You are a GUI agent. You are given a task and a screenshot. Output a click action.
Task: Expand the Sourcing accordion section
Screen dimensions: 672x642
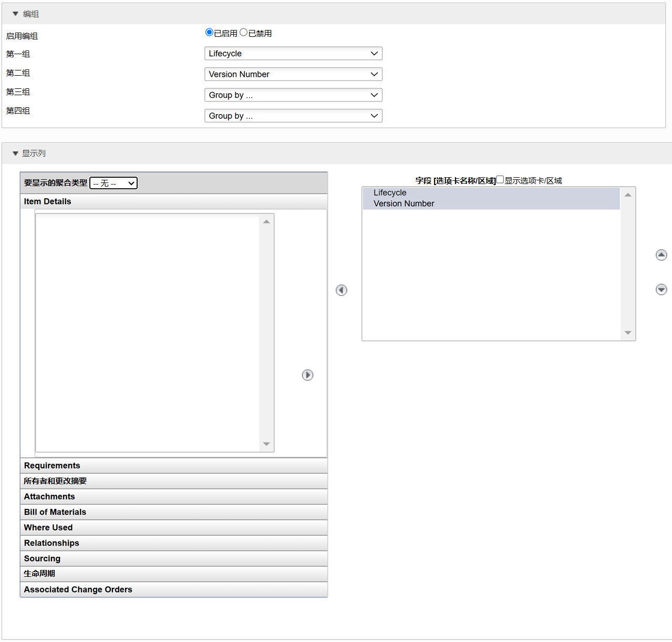pos(174,559)
